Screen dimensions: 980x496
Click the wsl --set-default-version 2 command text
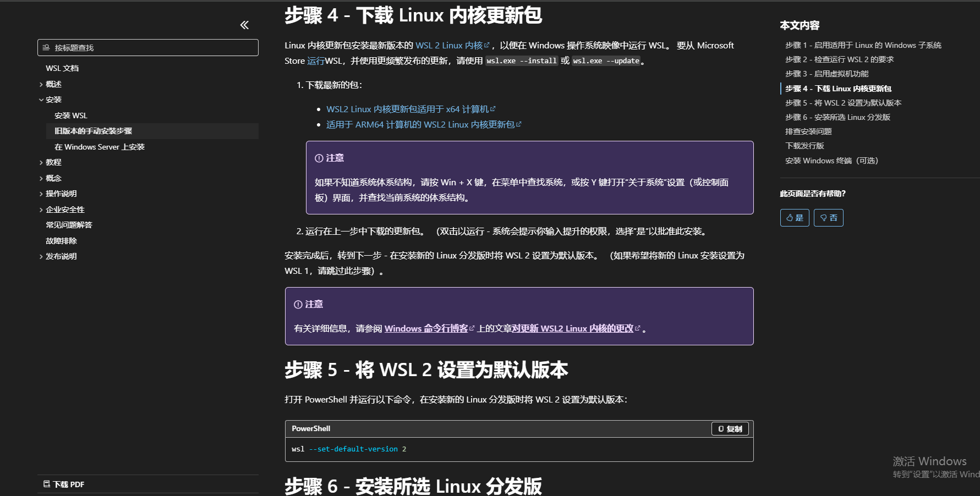coord(349,449)
